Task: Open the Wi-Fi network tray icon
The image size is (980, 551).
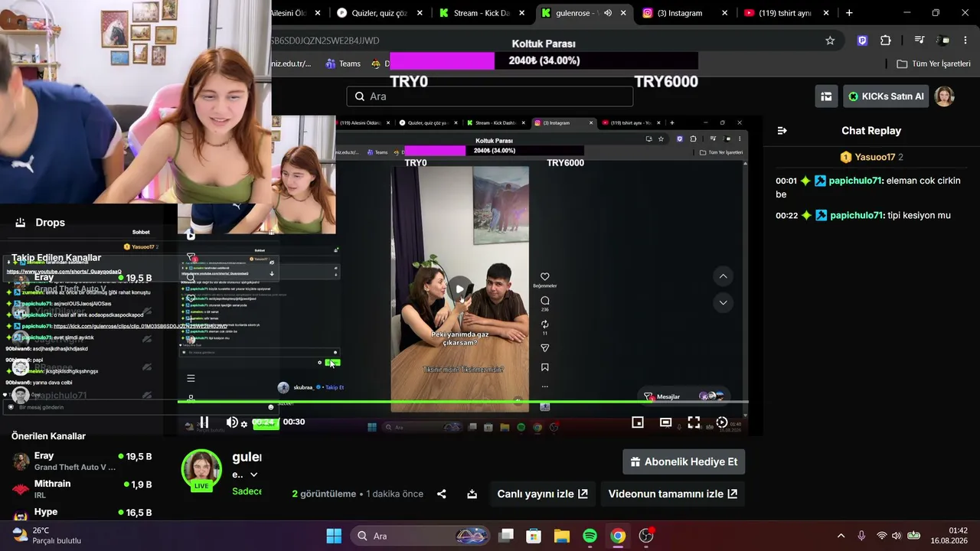Action: (881, 536)
